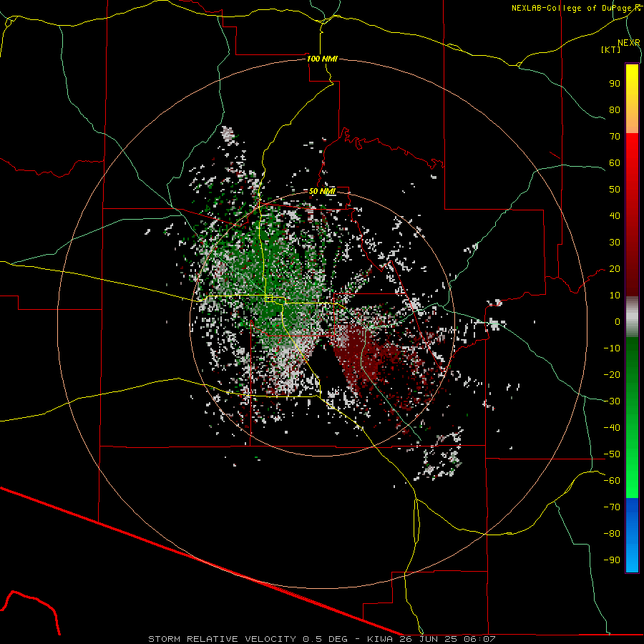Screen dimensions: 644x644
Task: Click the 40 value on the velocity scale
Action: tap(615, 216)
